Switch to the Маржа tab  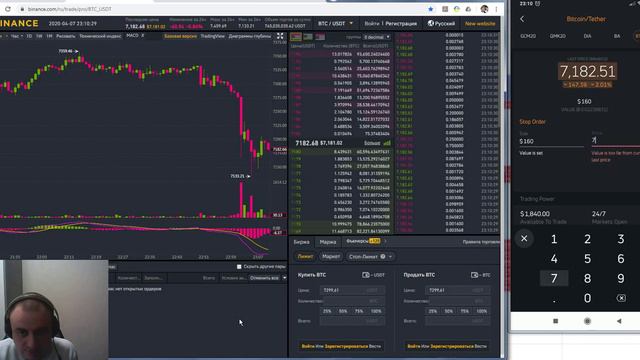328,242
